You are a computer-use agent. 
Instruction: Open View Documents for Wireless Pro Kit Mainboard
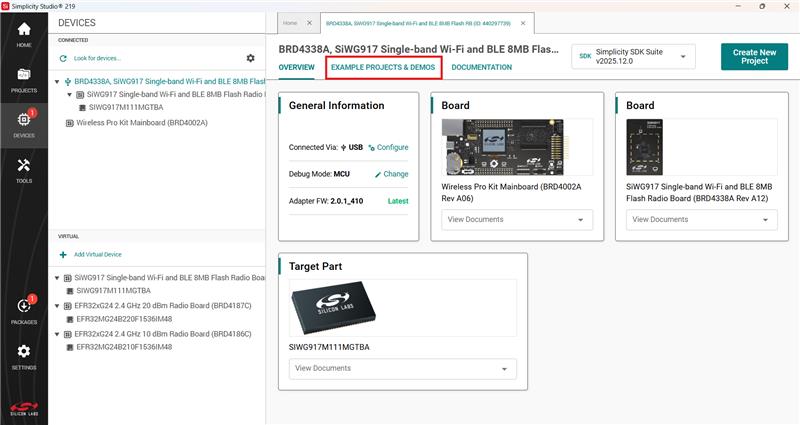click(517, 219)
